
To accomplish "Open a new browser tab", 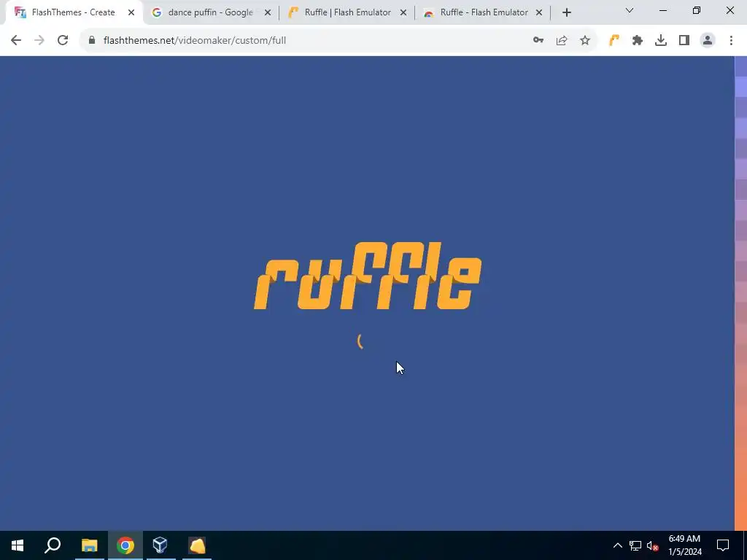I will coord(566,12).
